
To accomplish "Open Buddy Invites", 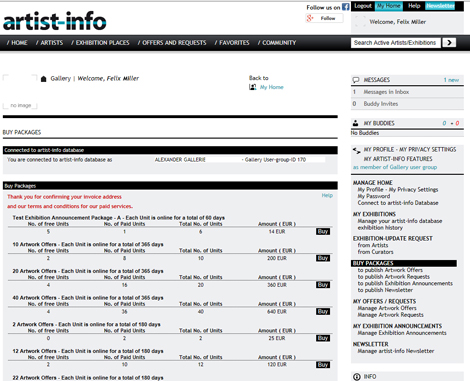I will point(381,104).
